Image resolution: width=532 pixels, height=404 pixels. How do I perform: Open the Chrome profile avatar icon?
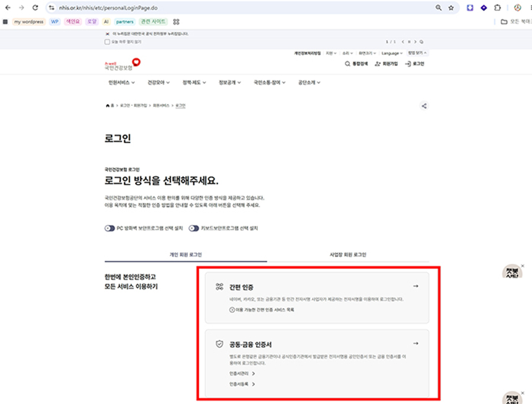point(517,8)
